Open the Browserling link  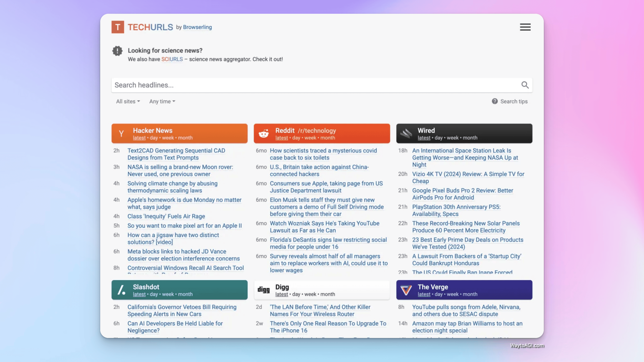coord(197,27)
